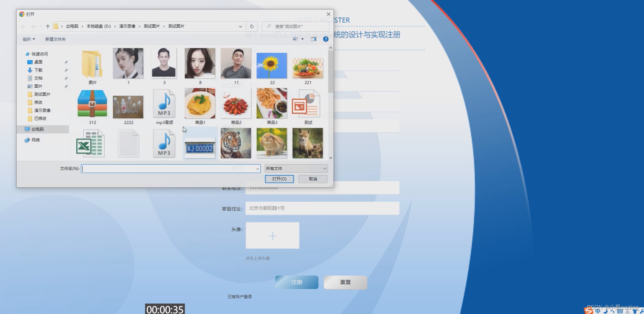This screenshot has height=314, width=644.
Task: Click 本地磁盘 (D:) in the address path
Action: click(x=99, y=26)
